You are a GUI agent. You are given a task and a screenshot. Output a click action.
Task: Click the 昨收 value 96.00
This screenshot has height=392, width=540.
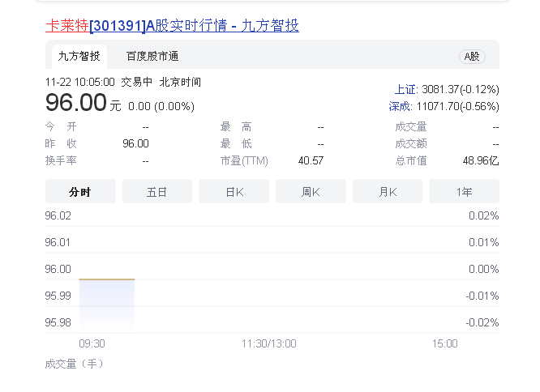point(135,143)
